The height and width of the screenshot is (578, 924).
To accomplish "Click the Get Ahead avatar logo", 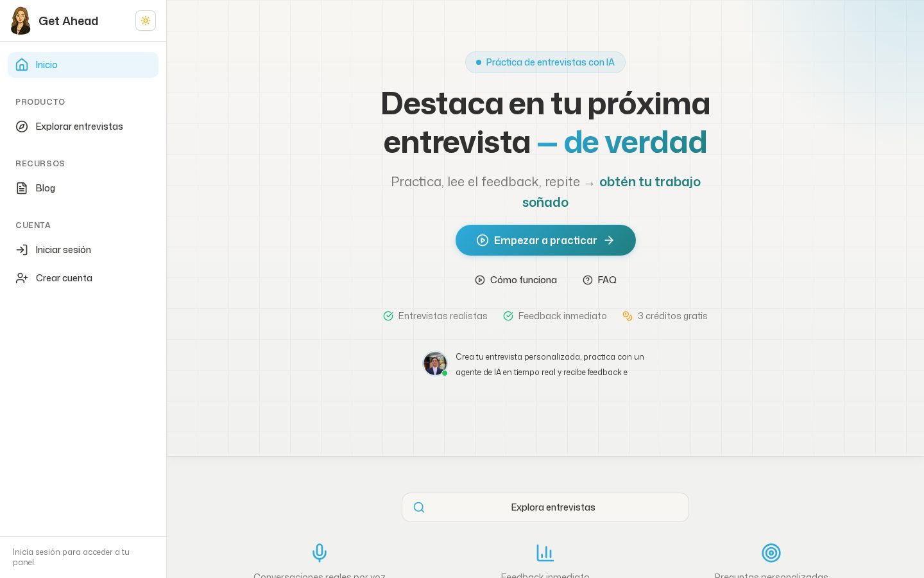I will pyautogui.click(x=21, y=21).
